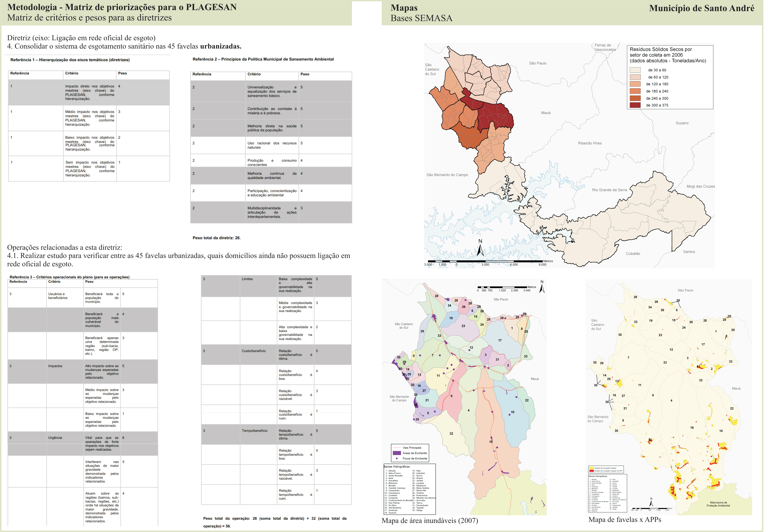Click the 'Relação tempo/benefício é ruim' cell
This screenshot has width=769, height=532.
(295, 495)
